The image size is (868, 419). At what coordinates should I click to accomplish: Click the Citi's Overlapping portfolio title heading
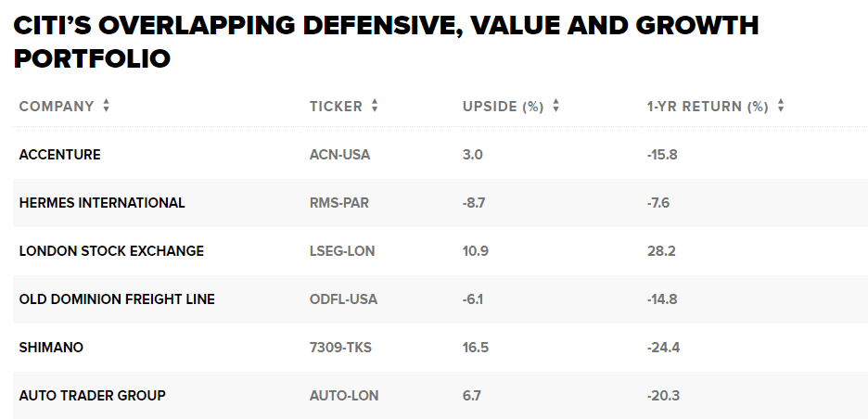click(x=386, y=42)
